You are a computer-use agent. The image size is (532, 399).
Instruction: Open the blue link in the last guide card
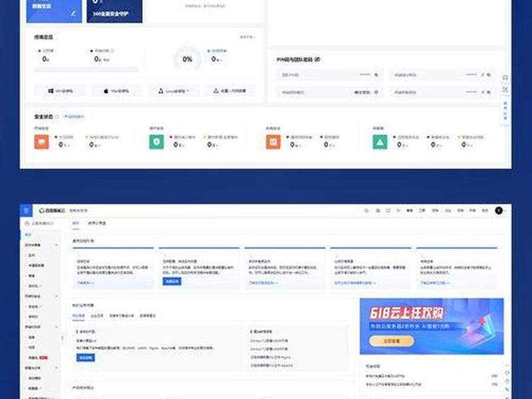pos(435,283)
